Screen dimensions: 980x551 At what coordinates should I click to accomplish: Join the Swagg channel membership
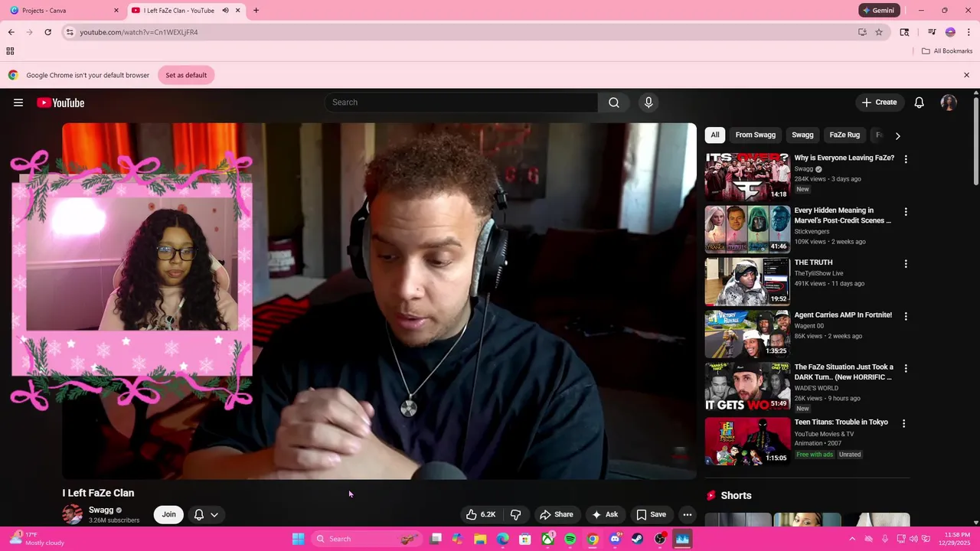click(168, 514)
